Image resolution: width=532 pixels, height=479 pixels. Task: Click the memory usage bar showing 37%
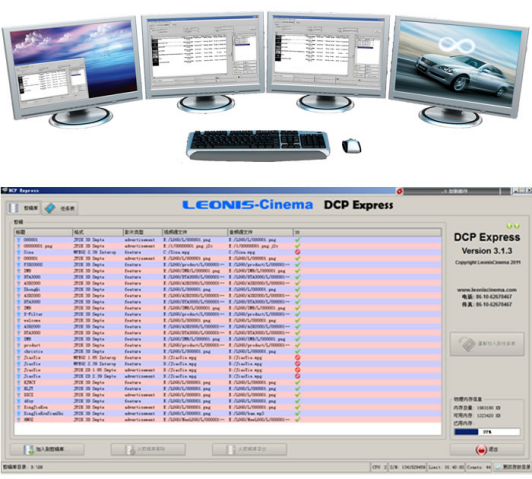tap(487, 432)
